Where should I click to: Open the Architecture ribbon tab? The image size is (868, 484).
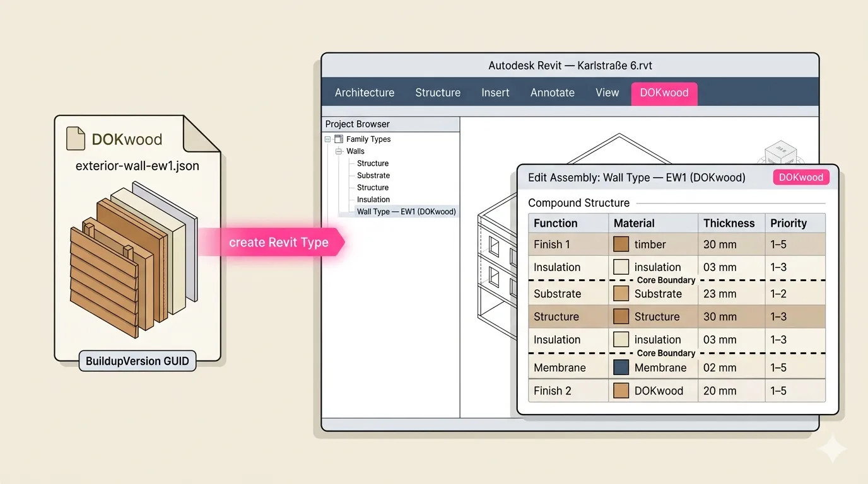pos(365,93)
